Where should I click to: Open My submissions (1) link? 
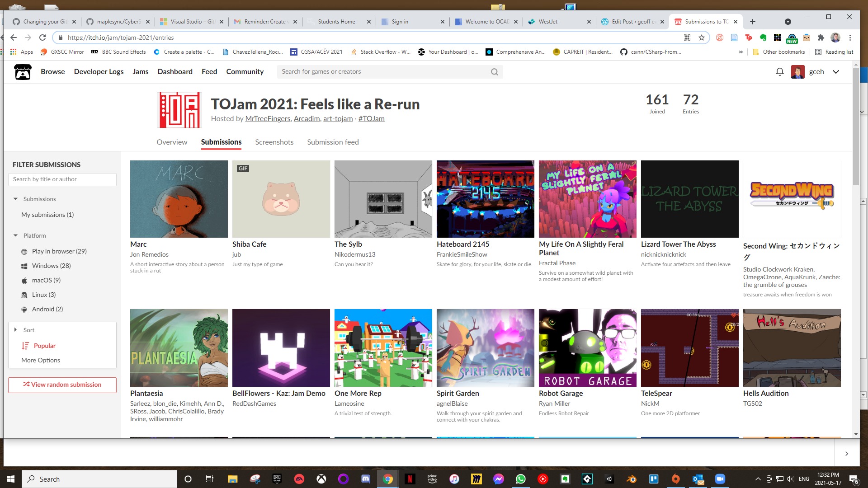pyautogui.click(x=47, y=215)
